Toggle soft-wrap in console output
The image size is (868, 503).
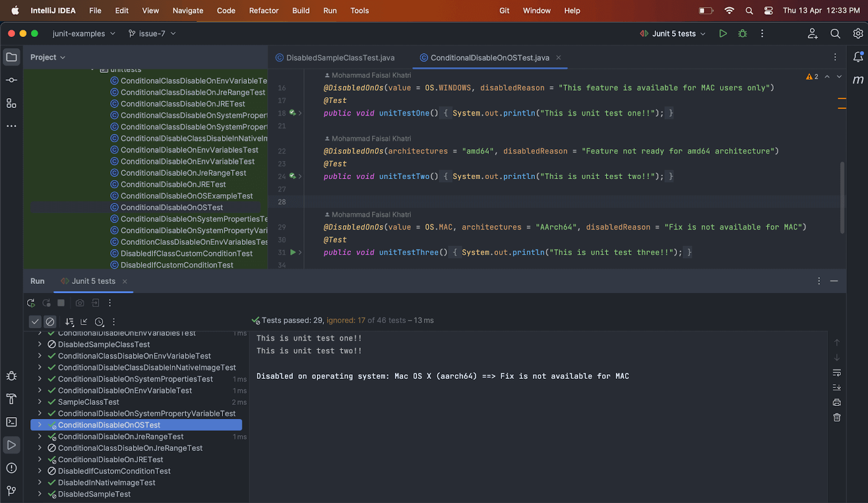[x=837, y=373]
